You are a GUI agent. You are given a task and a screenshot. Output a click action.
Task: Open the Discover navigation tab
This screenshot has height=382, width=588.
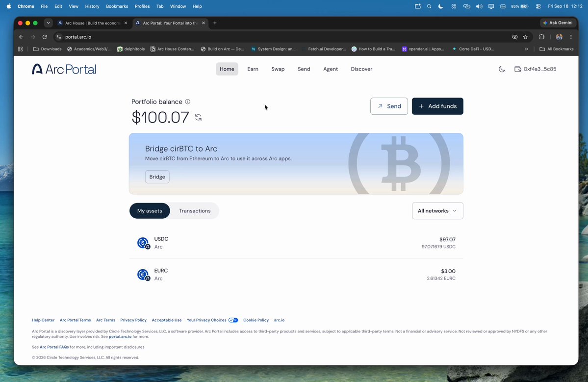pyautogui.click(x=361, y=69)
